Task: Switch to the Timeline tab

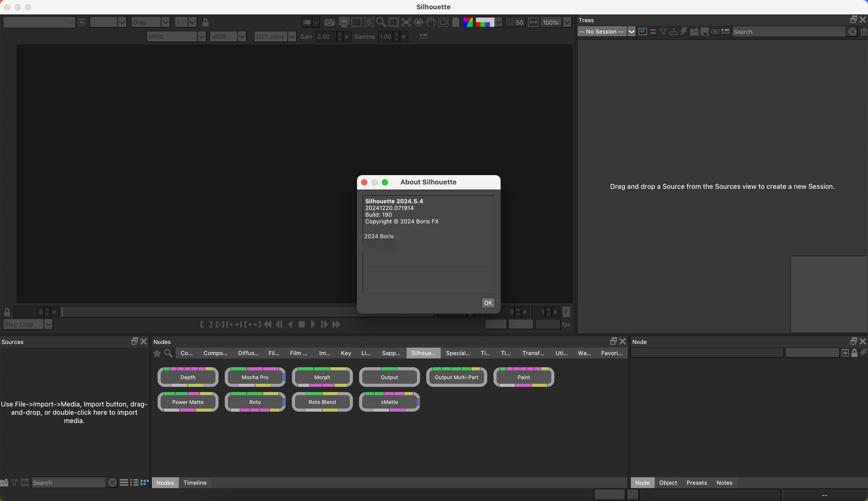Action: pyautogui.click(x=195, y=482)
